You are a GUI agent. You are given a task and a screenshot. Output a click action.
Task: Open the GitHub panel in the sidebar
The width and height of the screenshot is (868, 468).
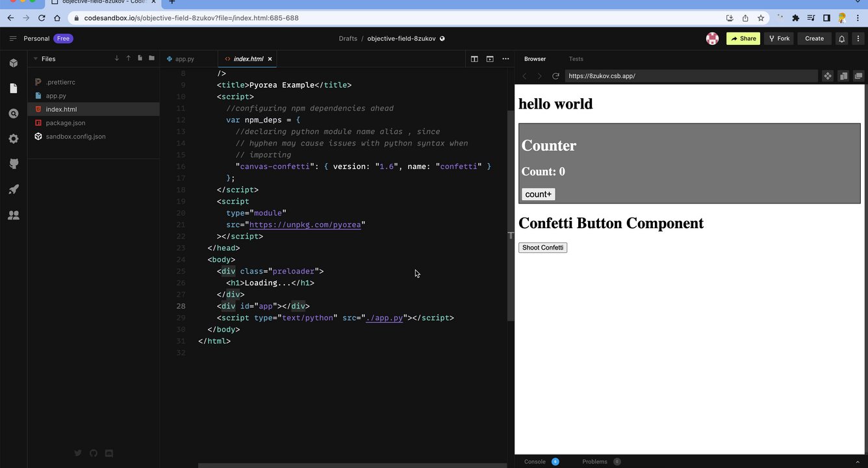[x=14, y=164]
